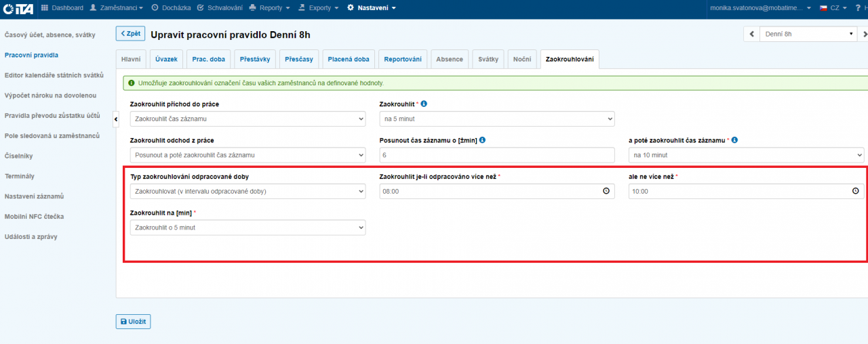This screenshot has height=344, width=868.
Task: Open the help question mark icon
Action: coord(858,8)
